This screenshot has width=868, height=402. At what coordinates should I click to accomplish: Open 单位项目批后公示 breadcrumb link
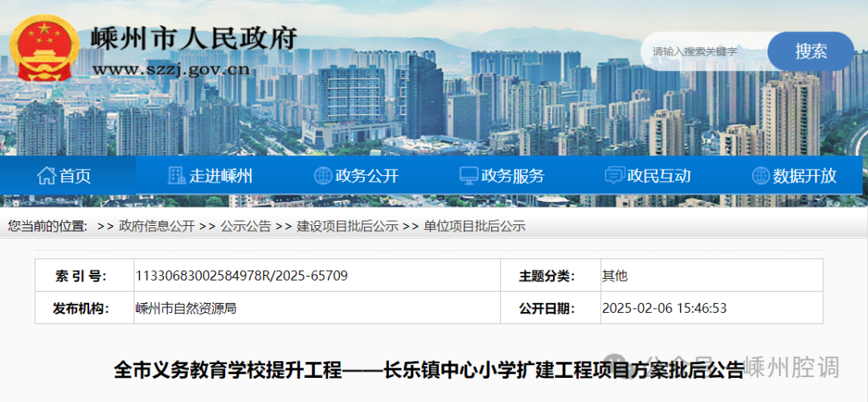coord(474,227)
